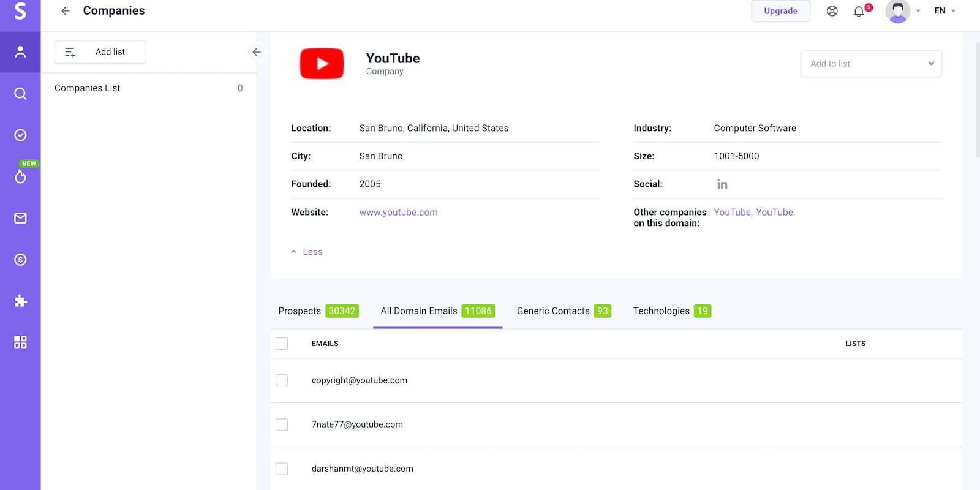Select the All Domain Emails tab
The width and height of the screenshot is (980, 490).
pos(437,311)
